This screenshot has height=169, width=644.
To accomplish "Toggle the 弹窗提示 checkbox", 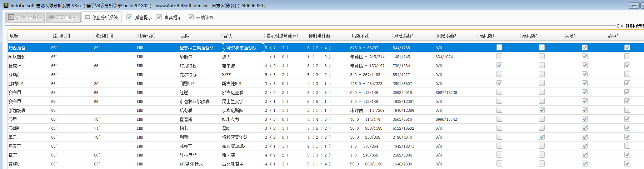I will tap(129, 17).
